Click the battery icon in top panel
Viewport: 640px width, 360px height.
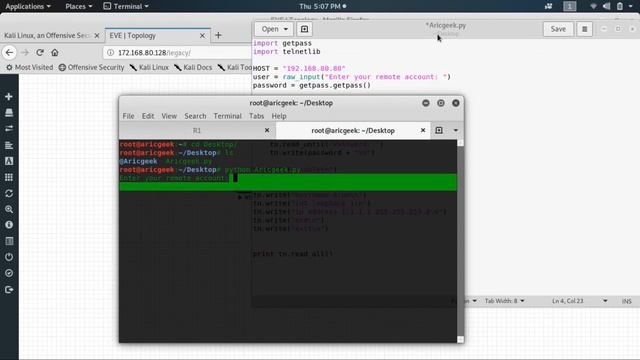(x=620, y=6)
